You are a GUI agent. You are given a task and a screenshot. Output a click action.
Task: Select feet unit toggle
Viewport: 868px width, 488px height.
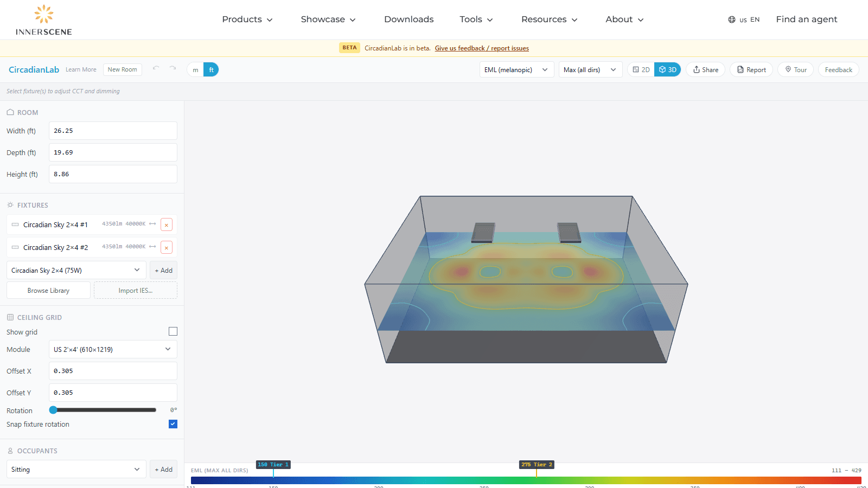211,70
